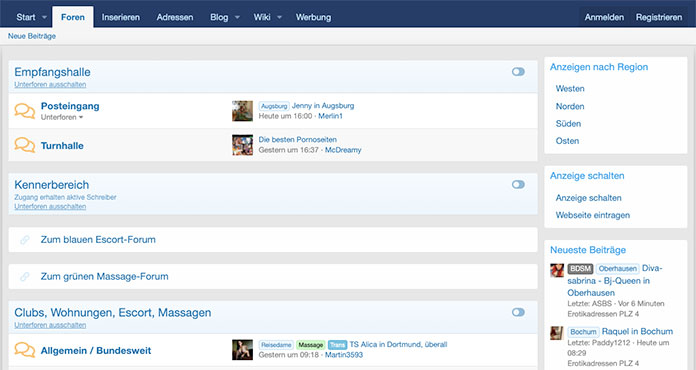
Task: Select Süden region in sidebar
Action: (x=568, y=124)
